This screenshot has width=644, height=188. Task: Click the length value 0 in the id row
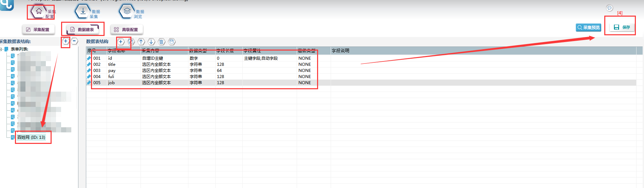pyautogui.click(x=229, y=58)
